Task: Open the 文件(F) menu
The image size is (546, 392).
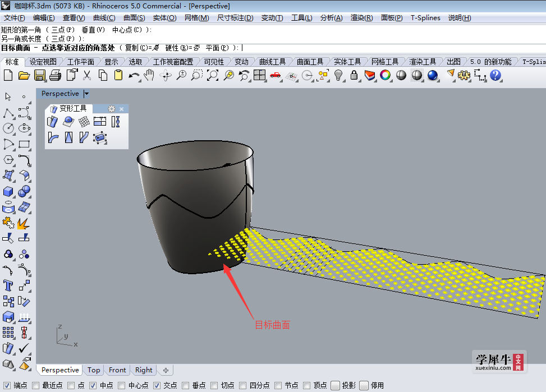Action: (x=14, y=18)
